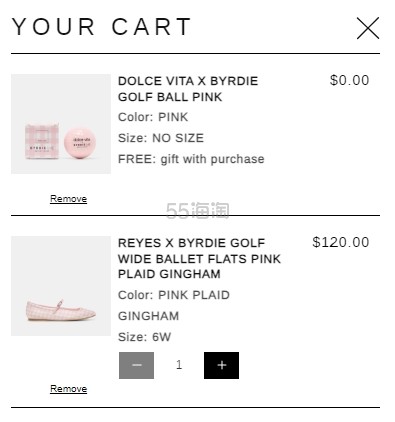Decrease ballet flats quantity with minus button
Screen dimensions: 395x422
point(136,365)
